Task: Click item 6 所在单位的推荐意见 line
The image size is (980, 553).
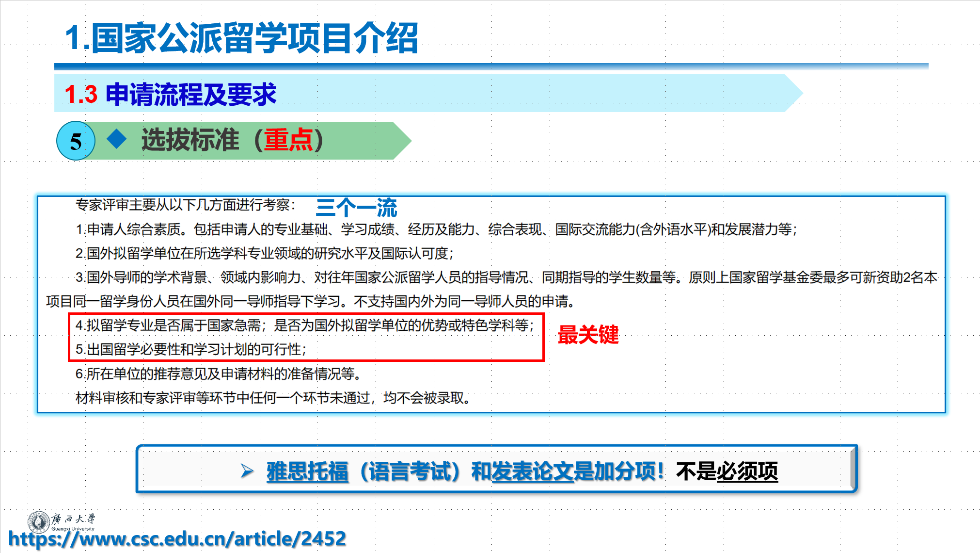Action: coord(218,374)
